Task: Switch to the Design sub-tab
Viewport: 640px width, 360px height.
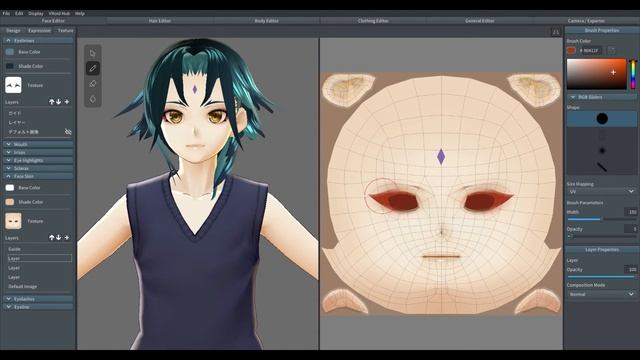Action: coord(13,31)
